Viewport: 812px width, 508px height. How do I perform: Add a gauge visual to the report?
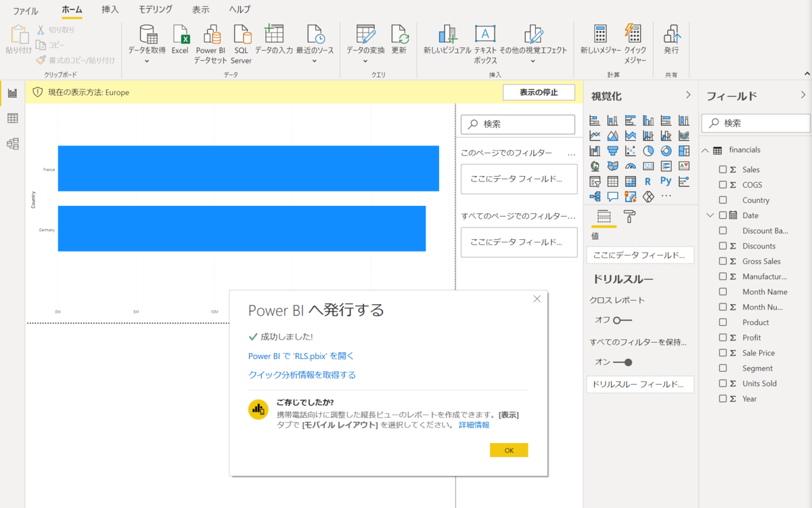pyautogui.click(x=631, y=165)
